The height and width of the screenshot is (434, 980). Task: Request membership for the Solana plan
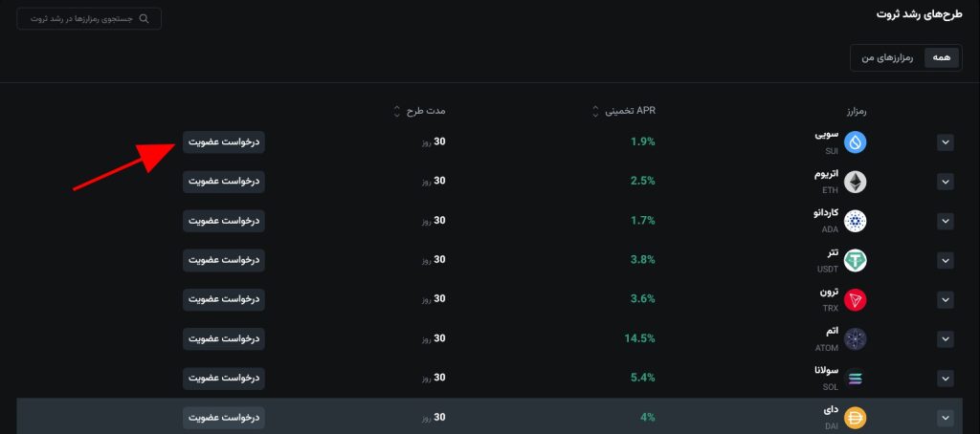[223, 378]
